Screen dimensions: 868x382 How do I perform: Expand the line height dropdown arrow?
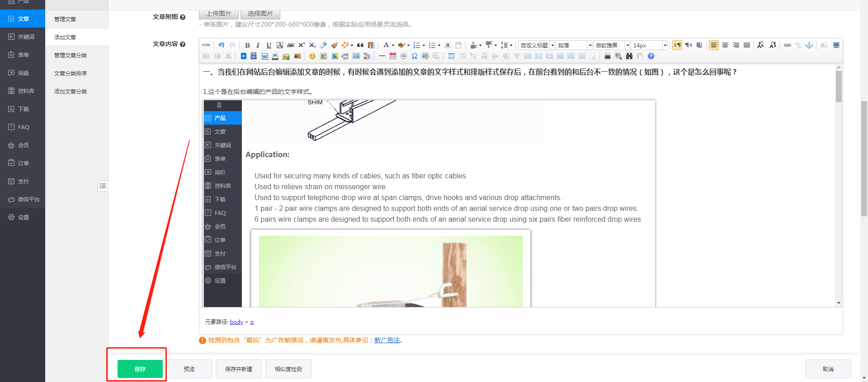[511, 45]
